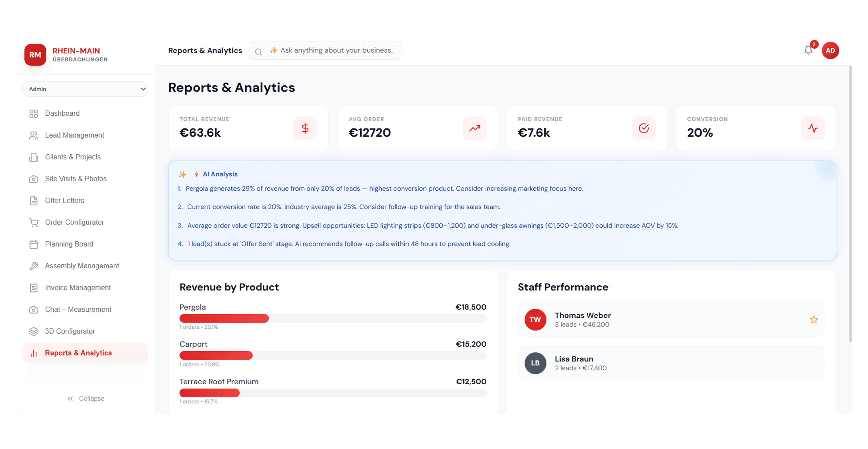Click the Carport revenue bar
The image size is (868, 449).
click(x=333, y=355)
